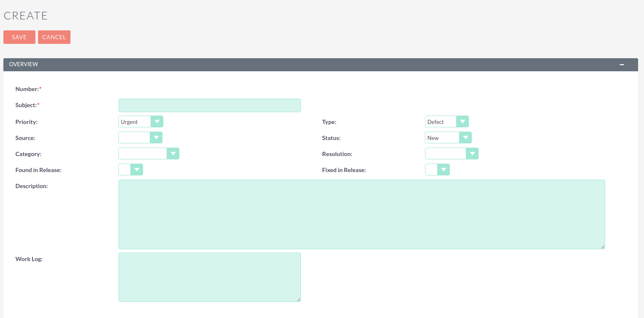Screen dimensions: 644x318
Task: Click the Subject field label
Action: [26, 105]
